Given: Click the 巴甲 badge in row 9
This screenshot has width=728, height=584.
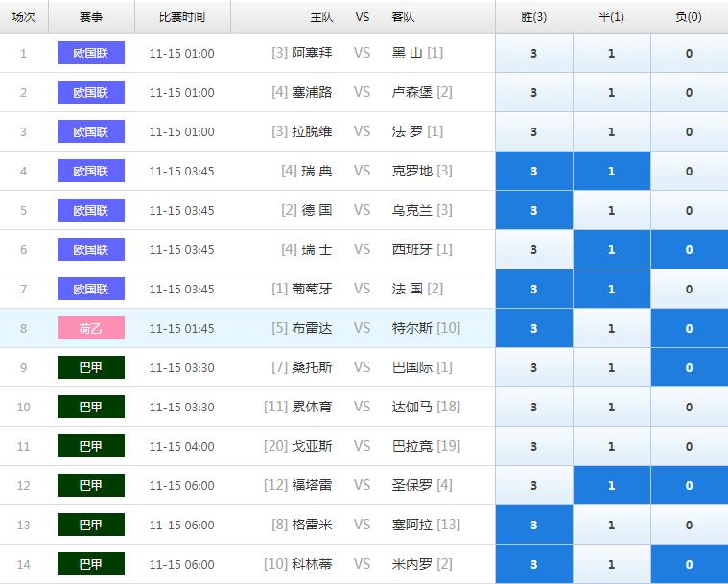Looking at the screenshot, I should 91,367.
